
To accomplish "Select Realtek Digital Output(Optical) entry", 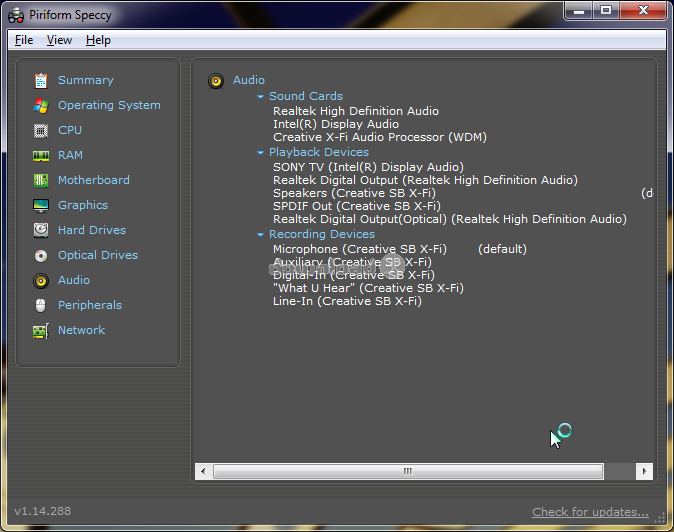I will coord(450,219).
